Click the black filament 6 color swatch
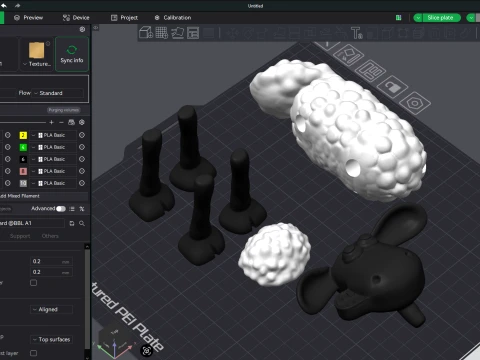 pyautogui.click(x=23, y=159)
